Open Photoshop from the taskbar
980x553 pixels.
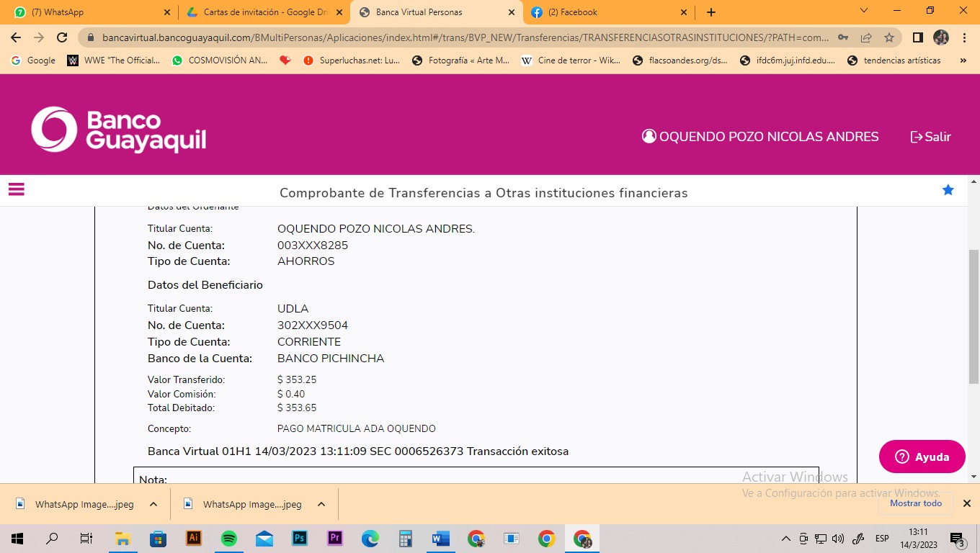click(x=299, y=538)
